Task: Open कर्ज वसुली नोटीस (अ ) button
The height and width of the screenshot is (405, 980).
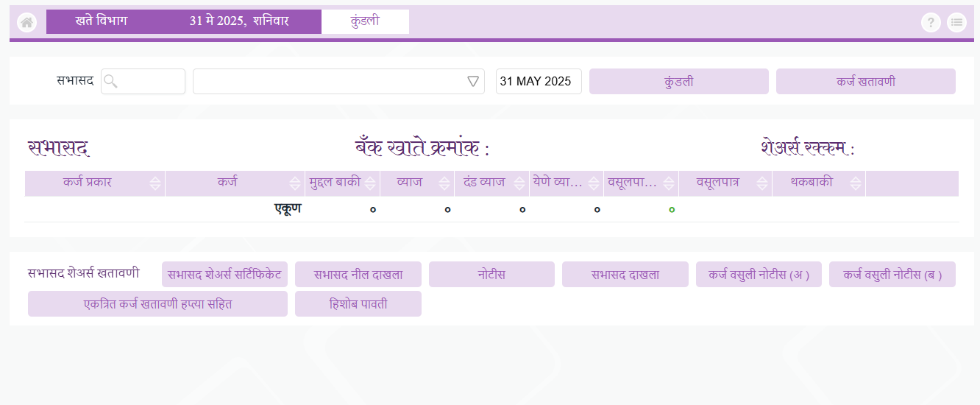Action: coord(759,275)
